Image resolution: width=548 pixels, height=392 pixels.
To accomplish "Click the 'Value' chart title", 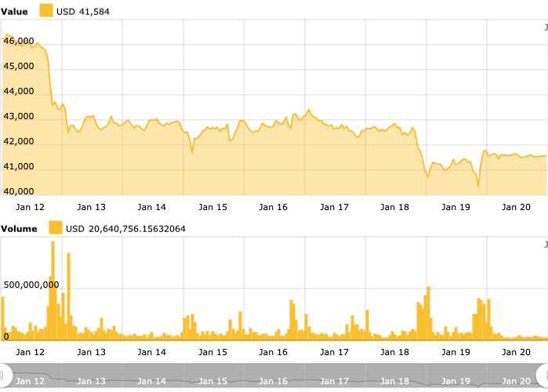I will 14,12.
